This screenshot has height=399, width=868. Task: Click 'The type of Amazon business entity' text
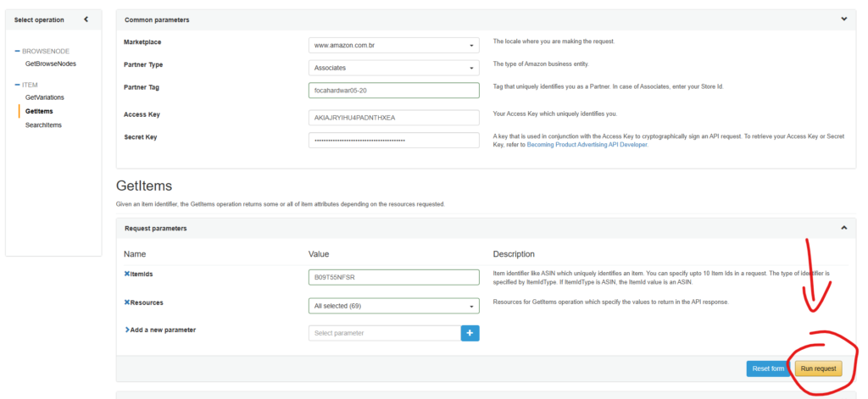[541, 64]
